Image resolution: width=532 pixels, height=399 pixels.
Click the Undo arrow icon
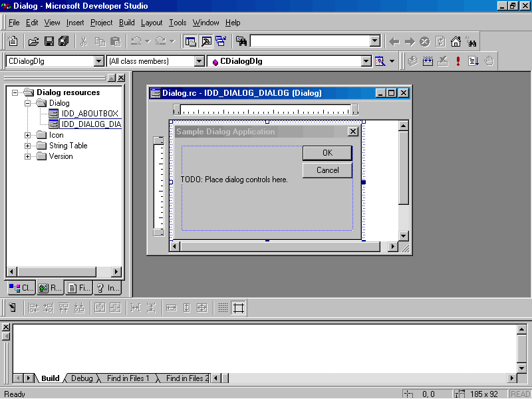(136, 41)
